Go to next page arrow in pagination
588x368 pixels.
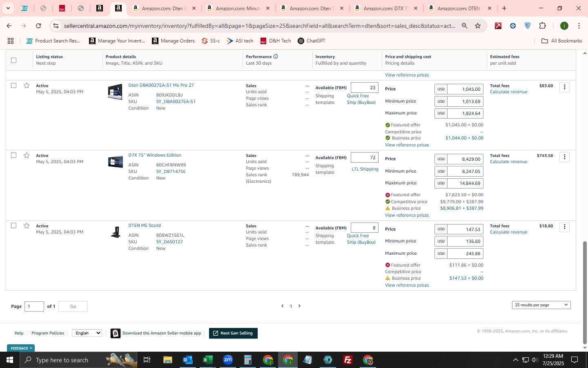pyautogui.click(x=299, y=306)
